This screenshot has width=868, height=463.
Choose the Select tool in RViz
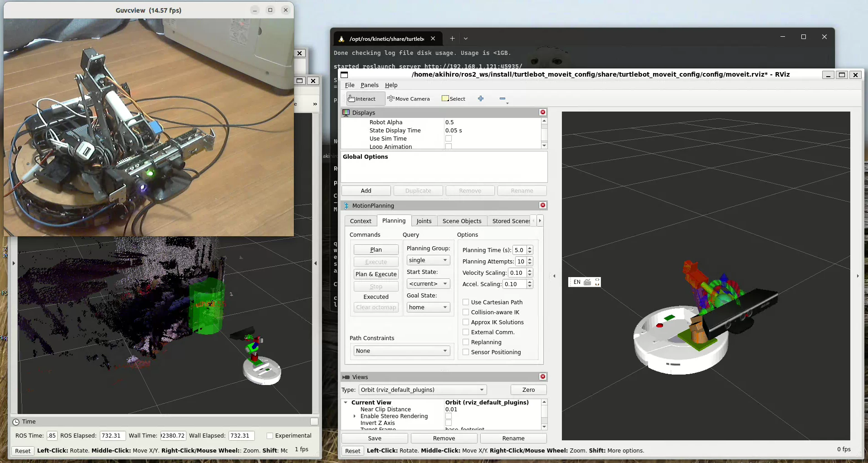click(454, 99)
